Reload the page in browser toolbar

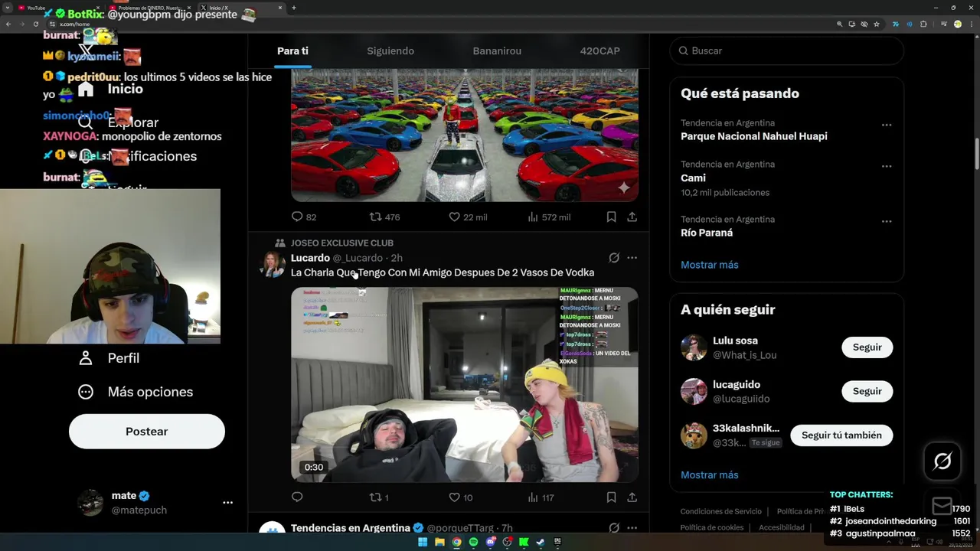35,24
